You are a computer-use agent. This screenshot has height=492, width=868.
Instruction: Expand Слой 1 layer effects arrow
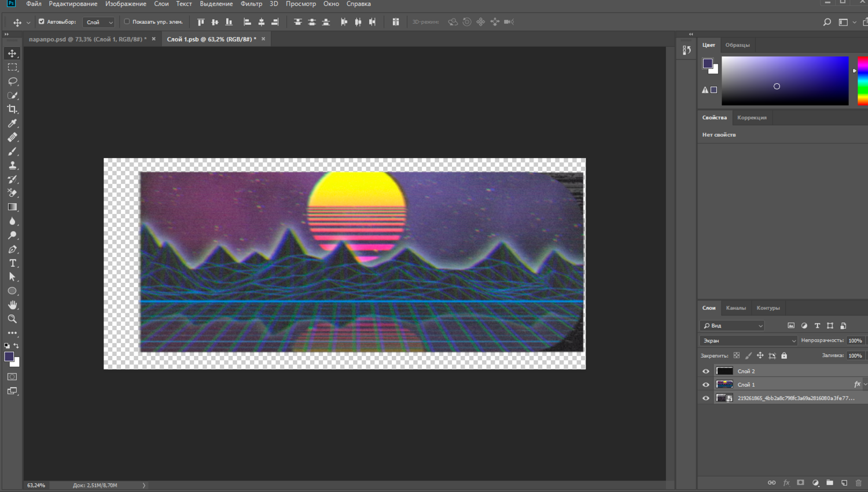(x=865, y=384)
